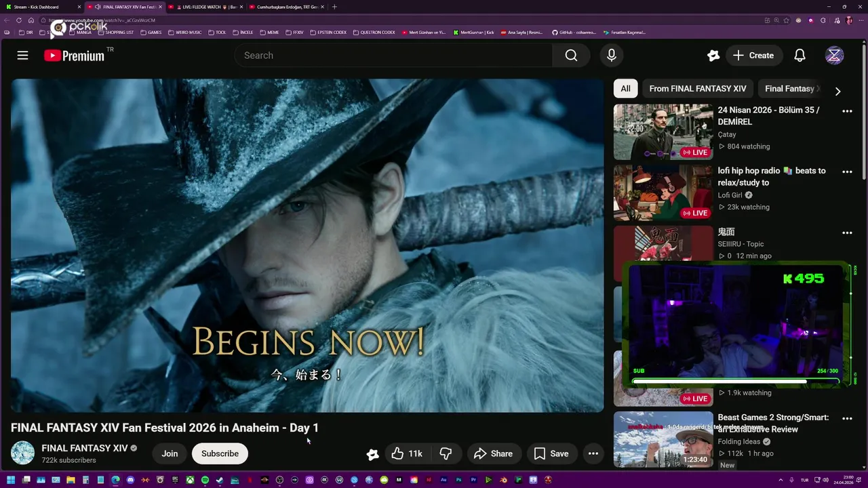Image resolution: width=868 pixels, height=488 pixels.
Task: Subscribe to FINAL FANTASY XIV channel
Action: pyautogui.click(x=220, y=453)
